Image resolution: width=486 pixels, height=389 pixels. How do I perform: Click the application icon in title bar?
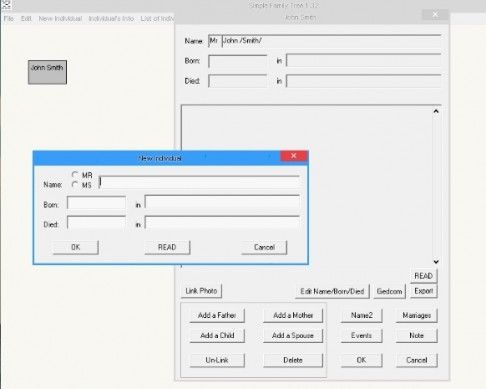(x=6, y=5)
